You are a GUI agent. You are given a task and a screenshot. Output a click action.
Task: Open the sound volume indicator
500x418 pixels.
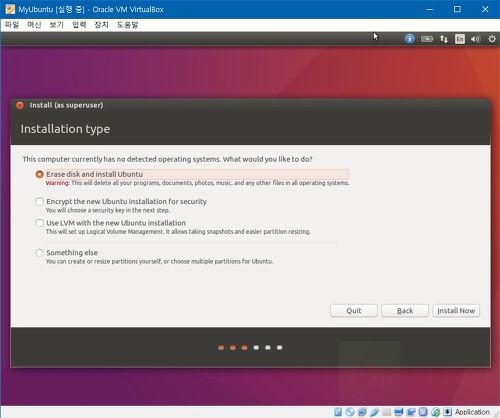point(475,39)
